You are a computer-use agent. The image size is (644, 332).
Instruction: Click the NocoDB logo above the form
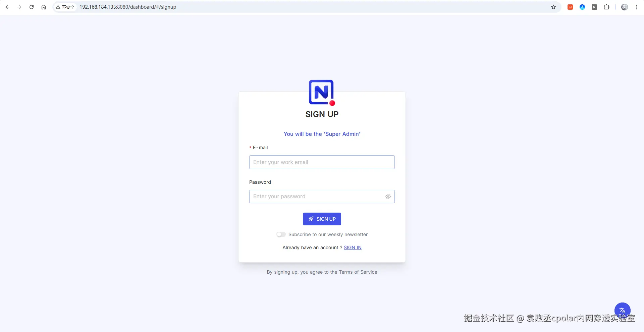[x=322, y=93]
